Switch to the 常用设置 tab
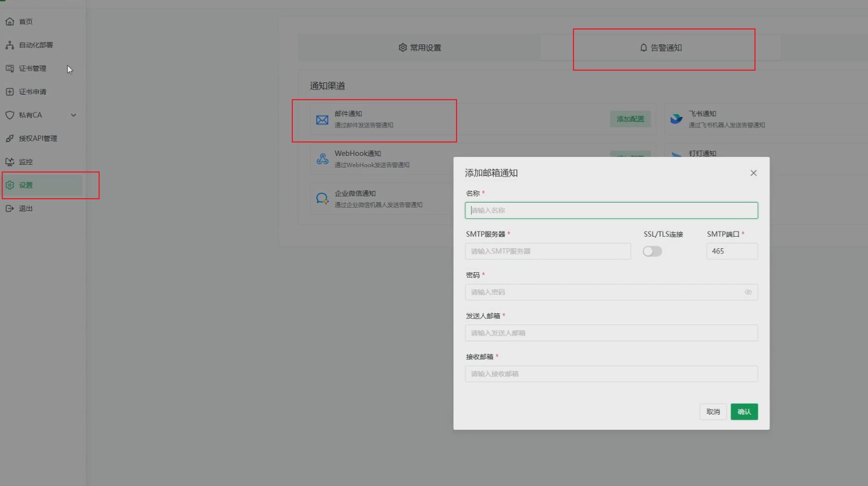The image size is (868, 486). coord(421,47)
